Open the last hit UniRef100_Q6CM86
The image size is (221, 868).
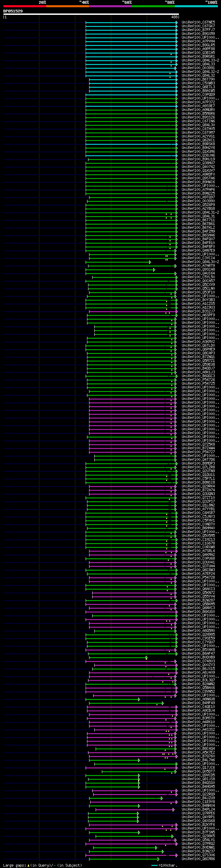(198, 859)
